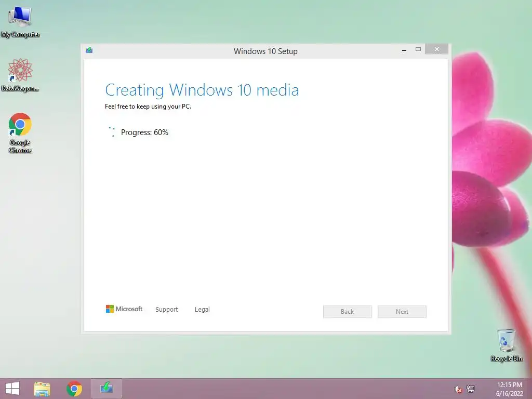This screenshot has height=399, width=532.
Task: Open My Computer desktop icon
Action: coord(20,22)
